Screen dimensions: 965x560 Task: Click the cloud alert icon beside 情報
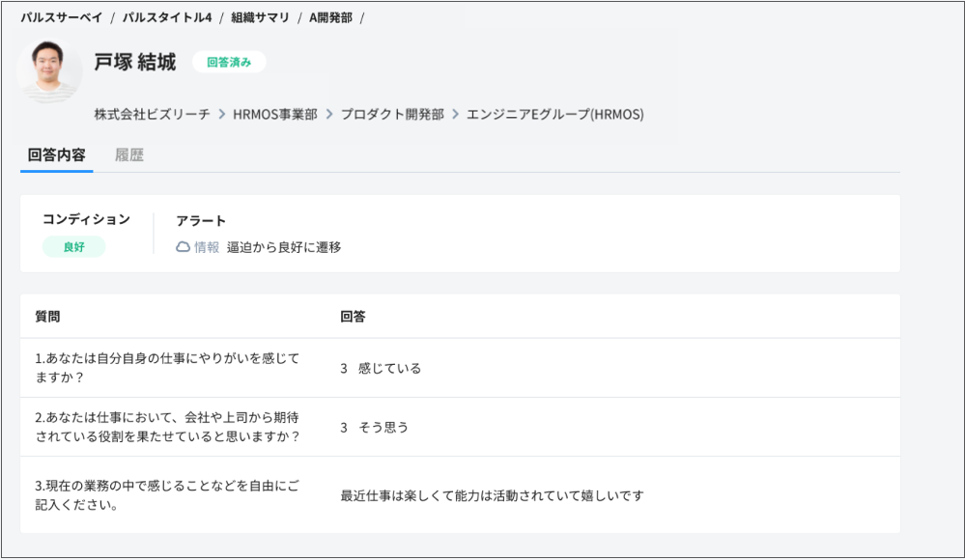point(182,247)
